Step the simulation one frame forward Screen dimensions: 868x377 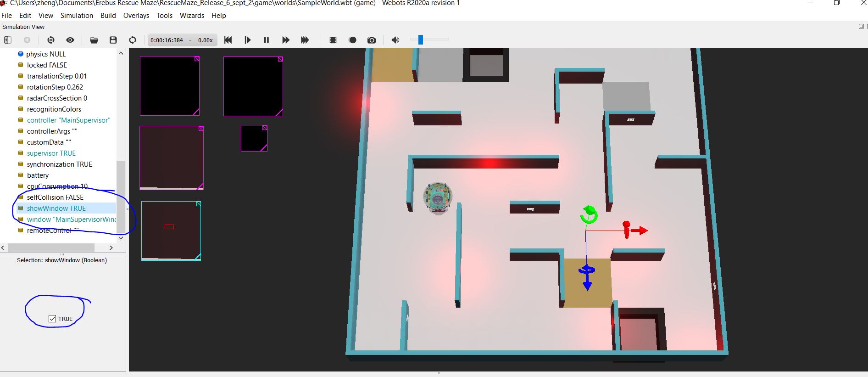pyautogui.click(x=247, y=40)
